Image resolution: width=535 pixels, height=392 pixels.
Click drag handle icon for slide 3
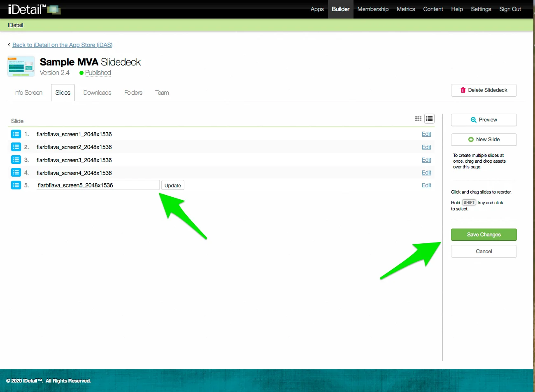pyautogui.click(x=16, y=159)
